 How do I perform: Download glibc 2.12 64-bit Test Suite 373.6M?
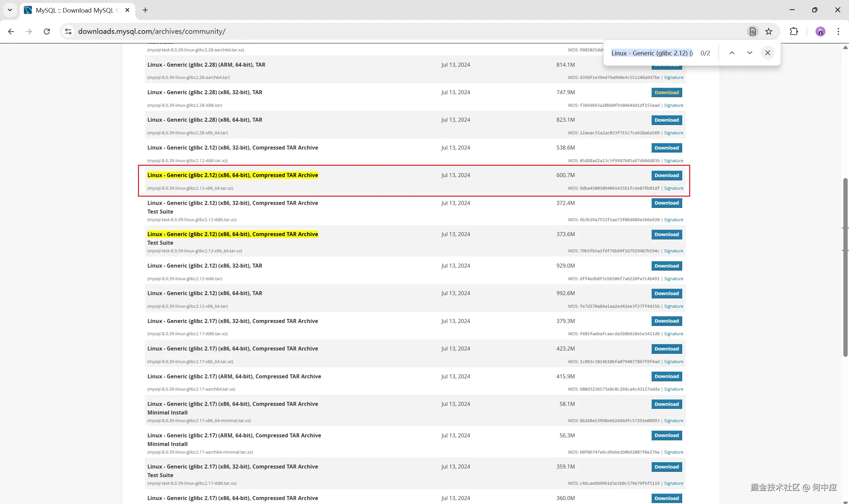[666, 234]
